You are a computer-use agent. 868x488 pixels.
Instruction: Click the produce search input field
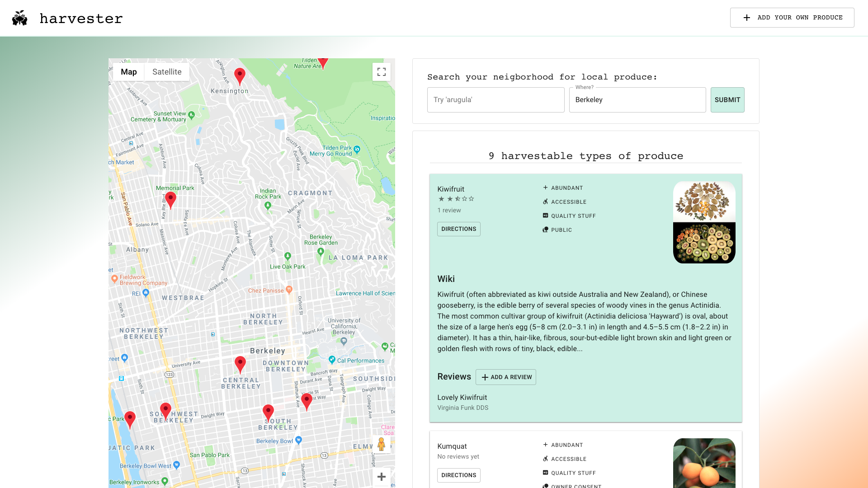495,99
